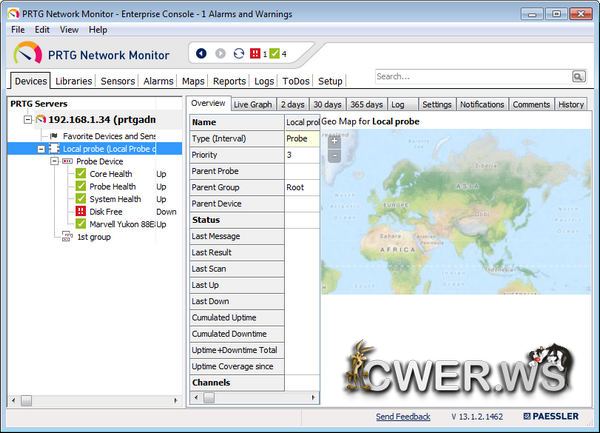Select the Disk Free sensor red icon
The height and width of the screenshot is (433, 600).
[81, 212]
